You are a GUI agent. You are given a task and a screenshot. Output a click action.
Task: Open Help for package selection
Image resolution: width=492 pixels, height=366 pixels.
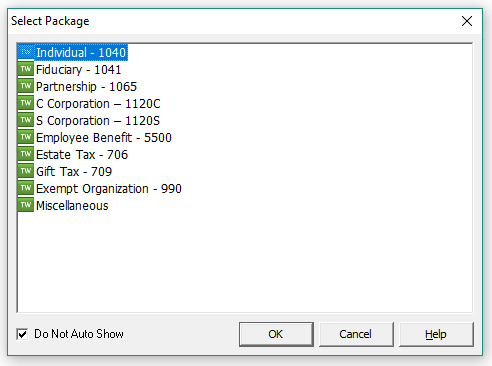[x=436, y=334]
